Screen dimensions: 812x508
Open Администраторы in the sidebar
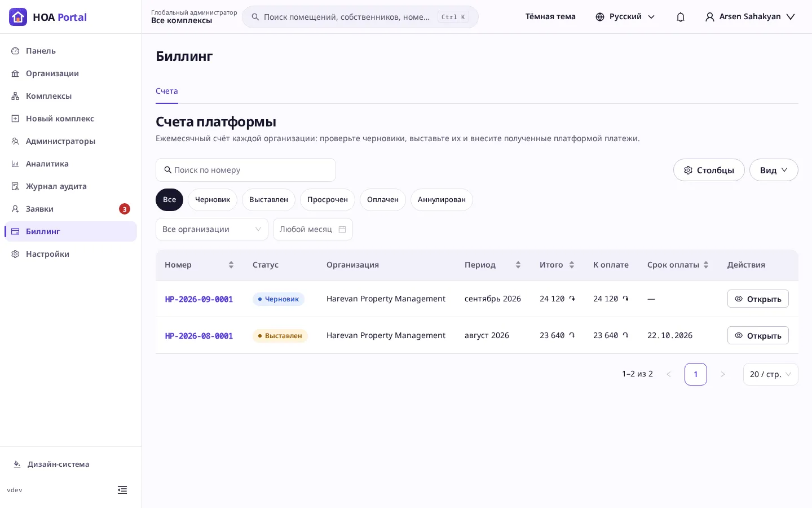[70, 141]
